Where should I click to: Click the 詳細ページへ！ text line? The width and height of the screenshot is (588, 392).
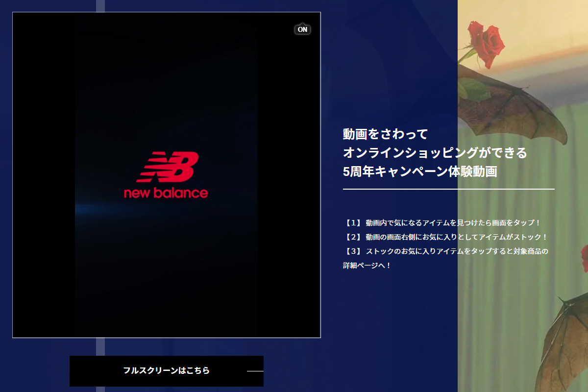click(x=367, y=266)
